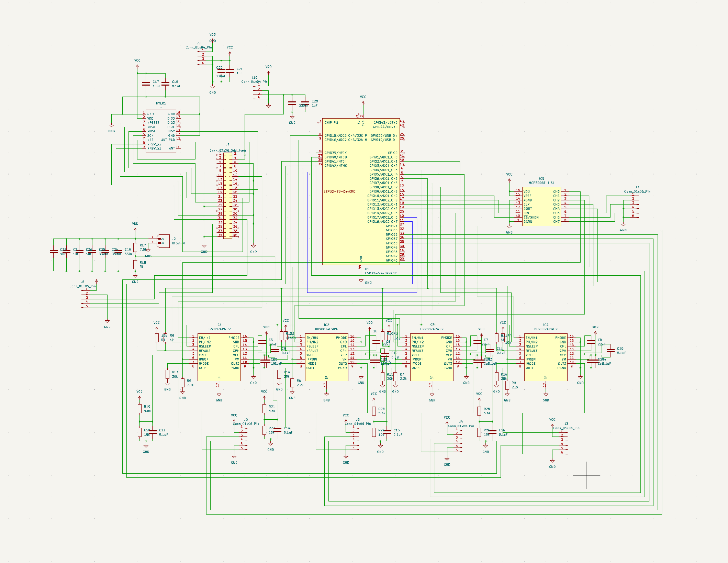Select capacitor C7 22nF

tap(477, 342)
